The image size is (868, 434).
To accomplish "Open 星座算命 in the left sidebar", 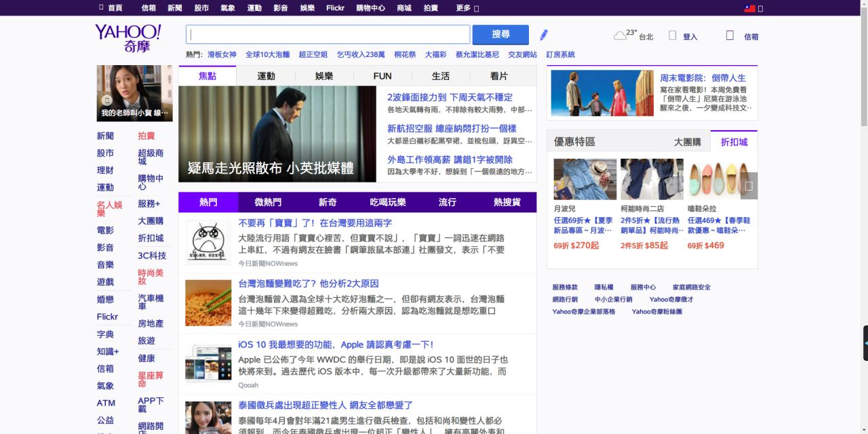I will tap(151, 379).
